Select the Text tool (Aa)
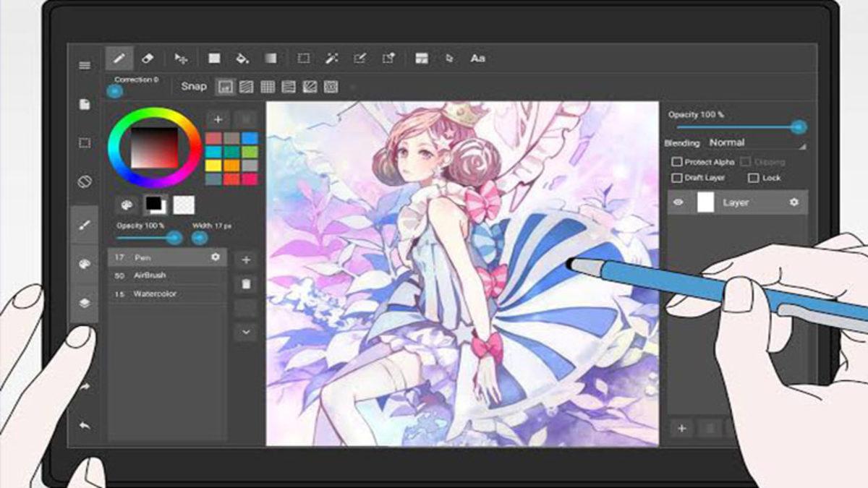 coord(477,59)
